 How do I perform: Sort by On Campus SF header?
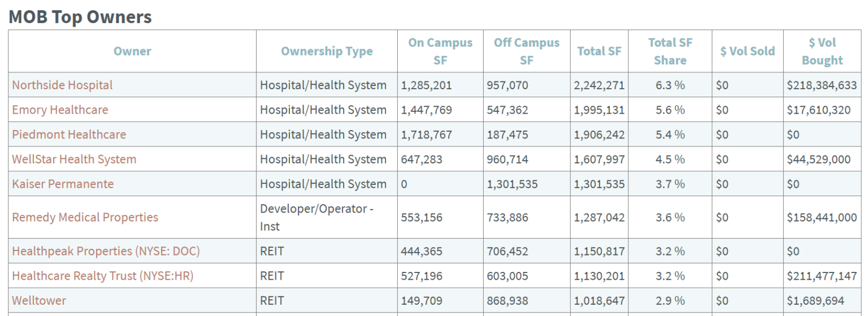tap(440, 51)
